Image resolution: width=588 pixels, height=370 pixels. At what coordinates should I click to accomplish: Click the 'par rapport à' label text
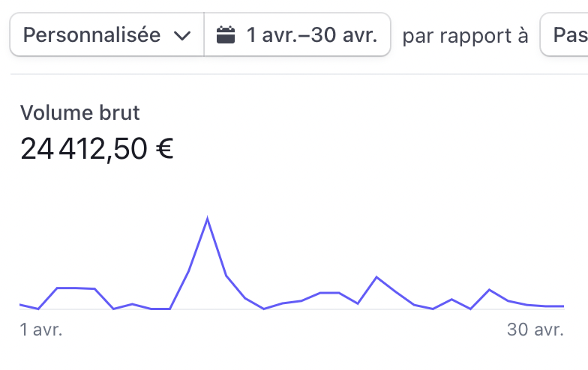coord(465,36)
